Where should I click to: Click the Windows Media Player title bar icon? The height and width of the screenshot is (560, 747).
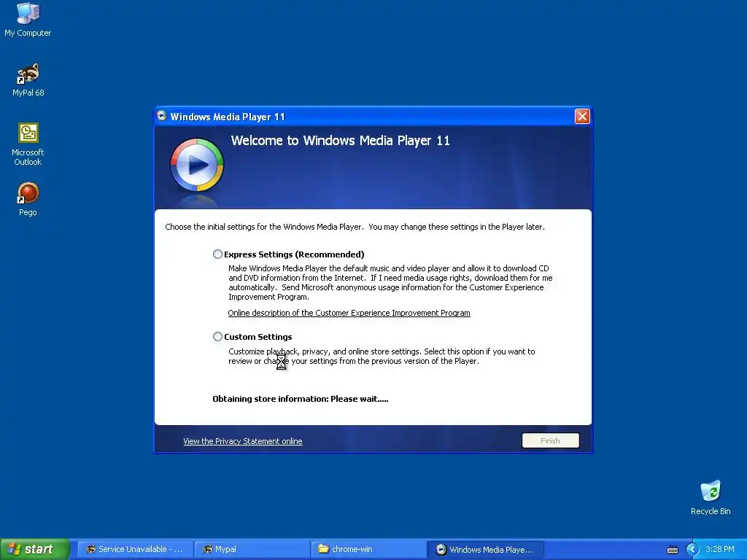[x=162, y=116]
